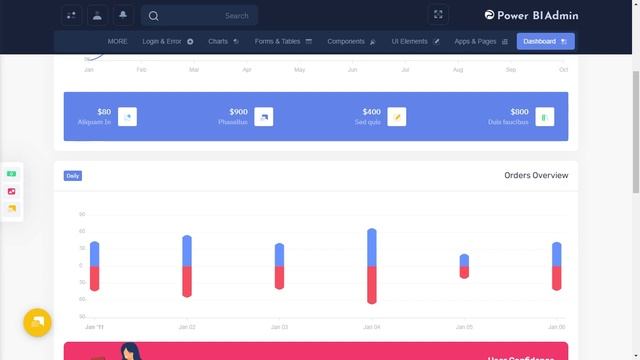Screen dimensions: 640x360
Task: Click the short bar at Jan 05
Action: pos(464,266)
